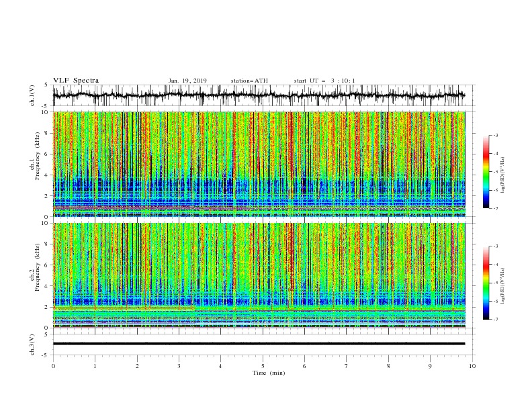Click the "2" kHz tick on ch.2 axis
Viewport: 532px width, 411px height.
click(46, 307)
